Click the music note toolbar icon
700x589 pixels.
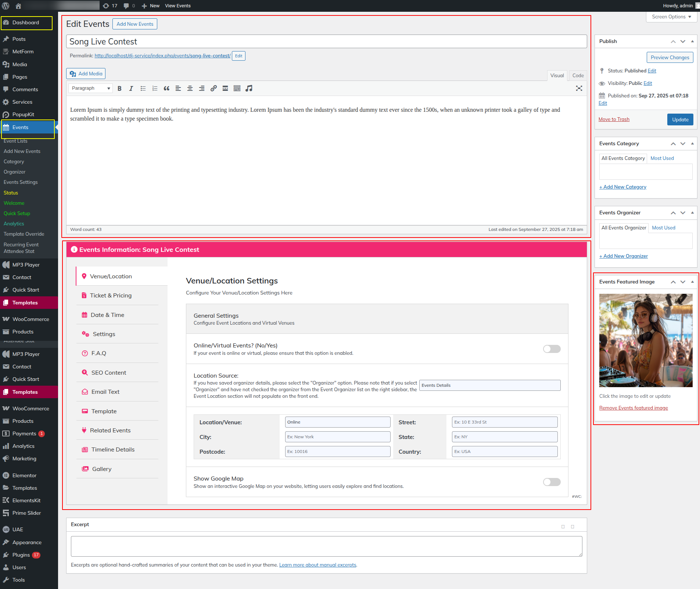coord(249,88)
